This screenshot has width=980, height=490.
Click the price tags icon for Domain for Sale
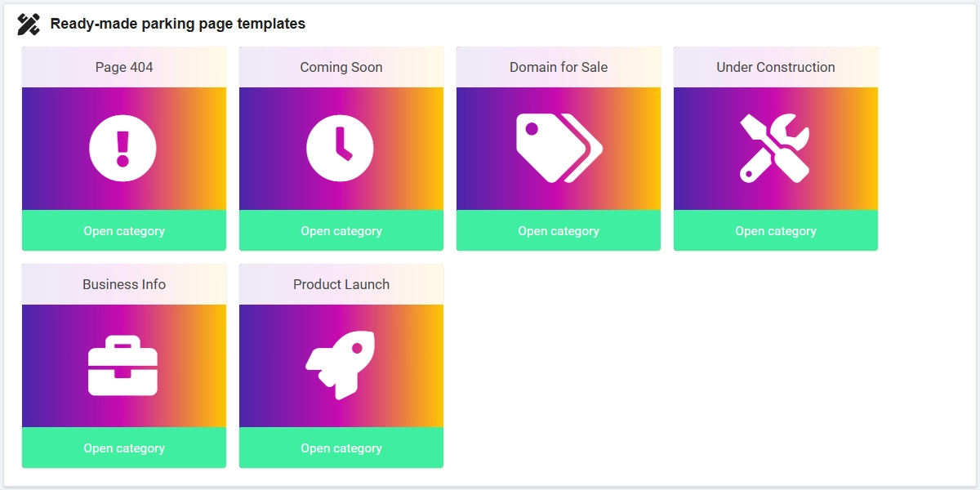coord(559,148)
